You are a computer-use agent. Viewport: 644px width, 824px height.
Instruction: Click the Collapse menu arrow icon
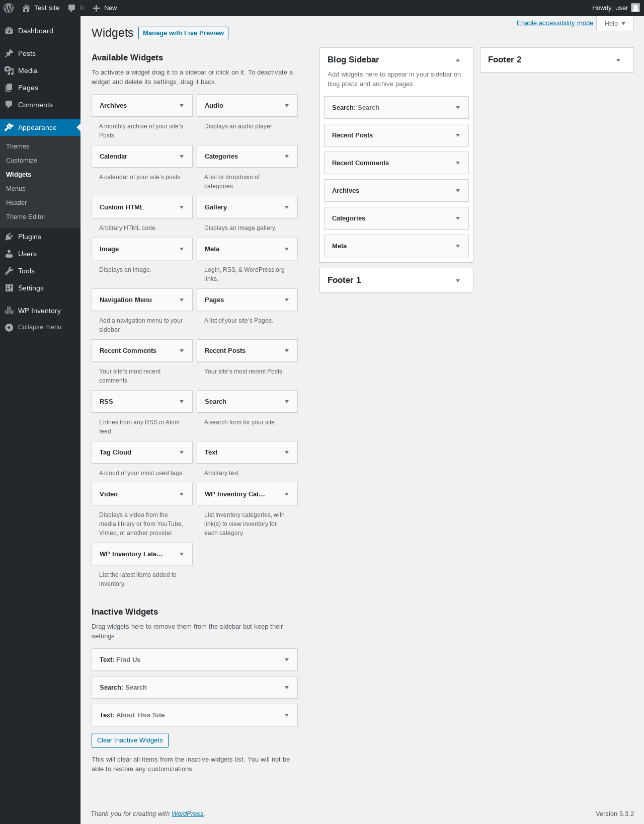click(9, 327)
